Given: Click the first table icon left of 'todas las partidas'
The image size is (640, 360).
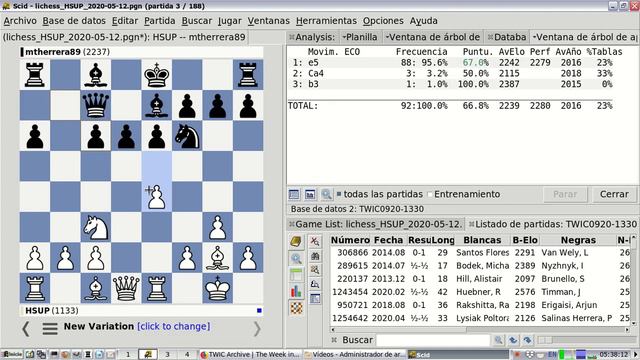Looking at the screenshot, I should point(293,194).
